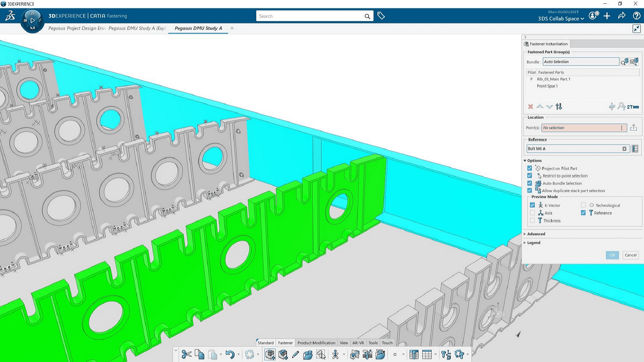Screen dimensions: 644x362
Task: Click the import/export location icon
Action: [635, 128]
